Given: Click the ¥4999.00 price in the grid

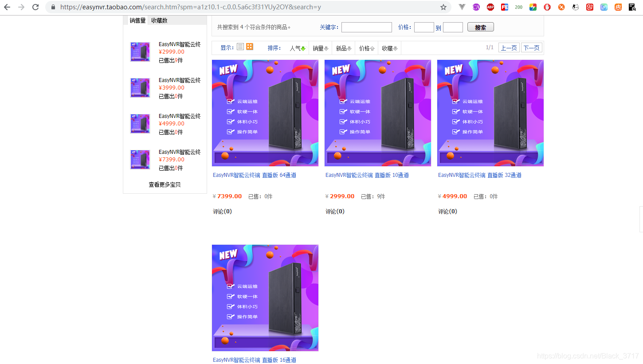Looking at the screenshot, I should (x=453, y=196).
